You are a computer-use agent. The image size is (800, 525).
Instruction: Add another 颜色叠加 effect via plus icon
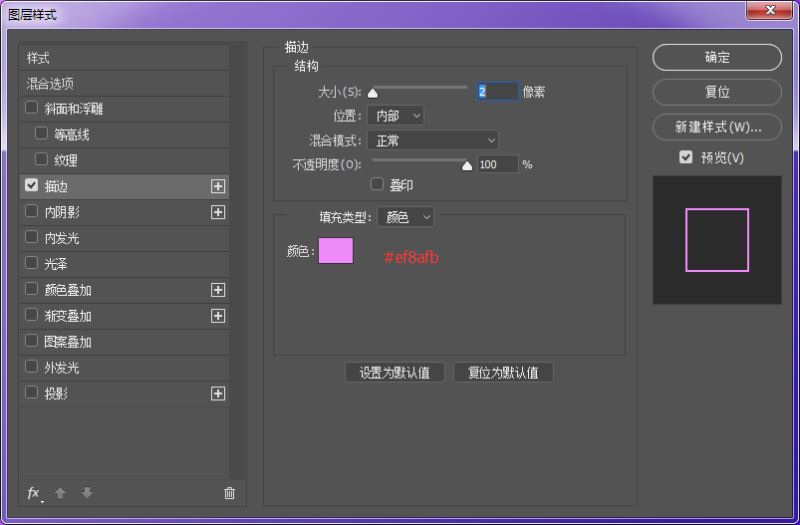tap(218, 290)
